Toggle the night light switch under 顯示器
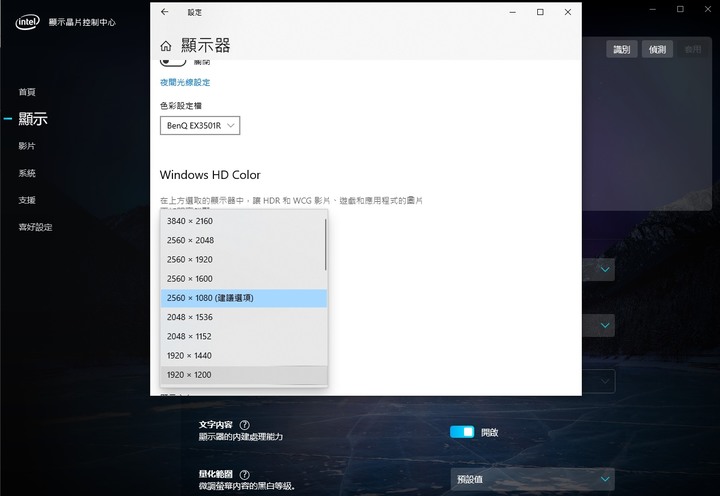 click(x=173, y=62)
